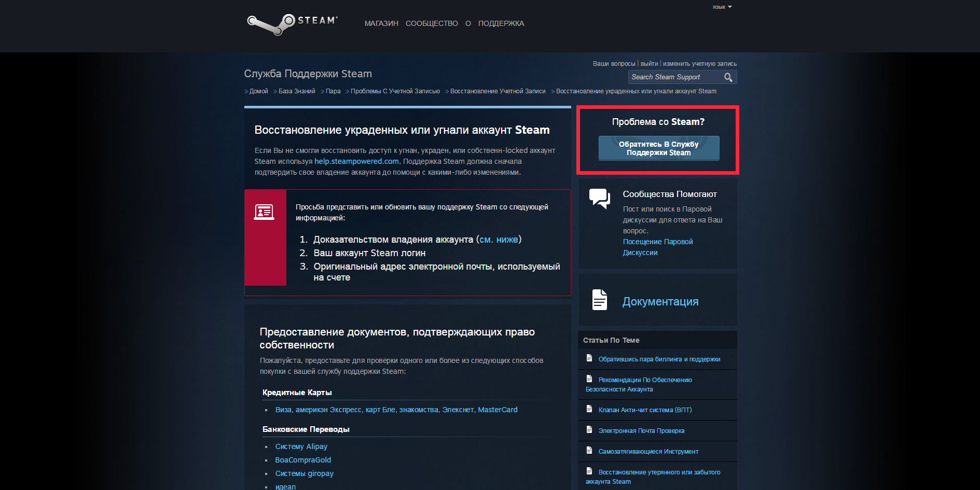The image size is (980, 490).
Task: Click the америкэн Экспресс link
Action: pyautogui.click(x=328, y=410)
